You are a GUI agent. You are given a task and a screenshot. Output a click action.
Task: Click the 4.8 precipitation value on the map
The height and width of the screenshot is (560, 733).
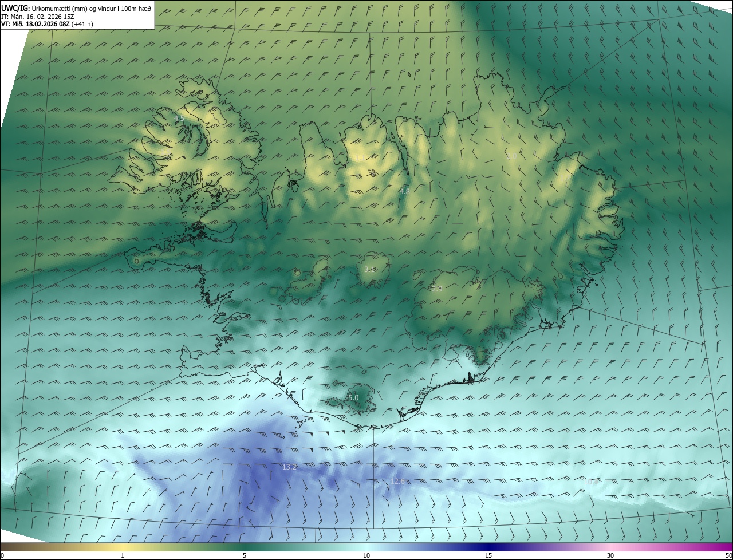[x=405, y=191]
